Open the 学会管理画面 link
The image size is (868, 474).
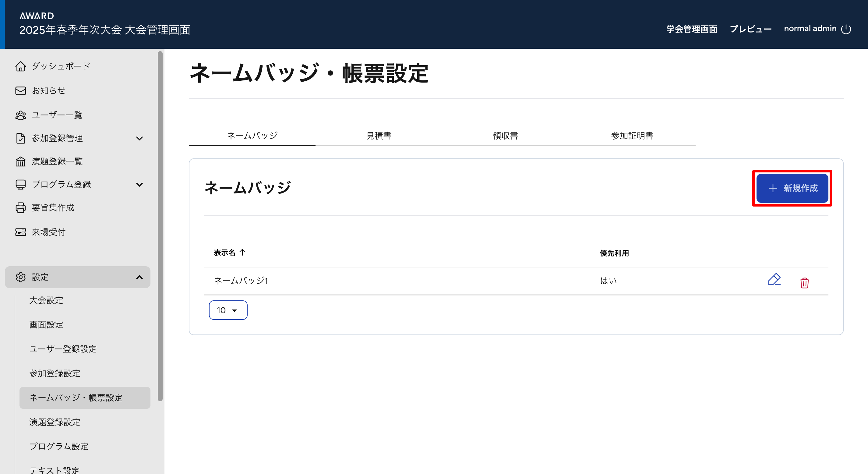pyautogui.click(x=691, y=29)
